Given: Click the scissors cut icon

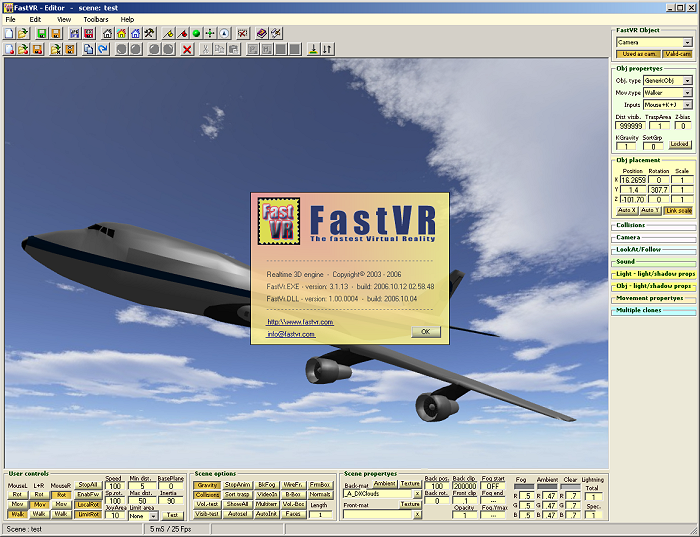Looking at the screenshot, I should click(205, 49).
